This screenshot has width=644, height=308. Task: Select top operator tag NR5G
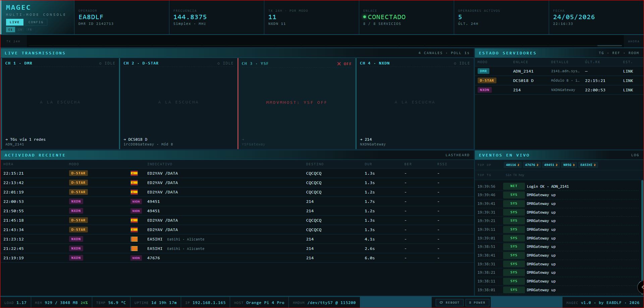569,165
